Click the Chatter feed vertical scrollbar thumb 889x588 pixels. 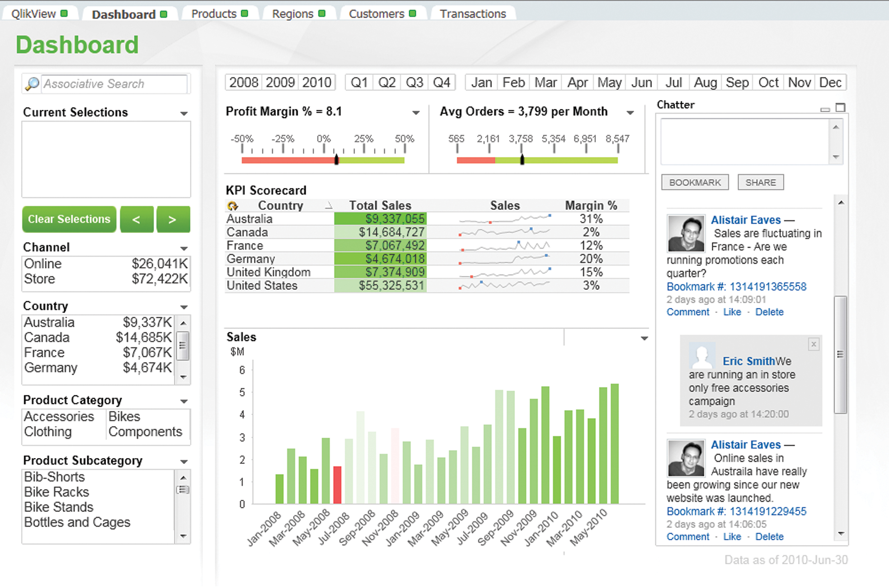click(840, 354)
